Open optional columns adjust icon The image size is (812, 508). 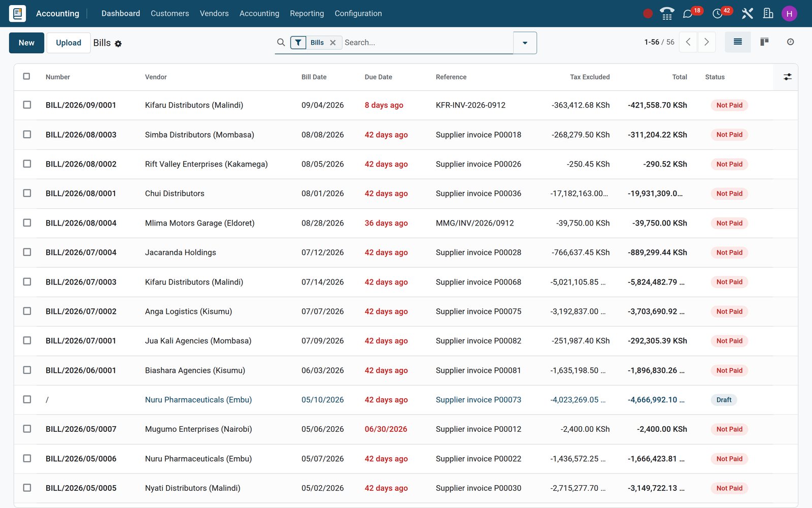click(787, 77)
